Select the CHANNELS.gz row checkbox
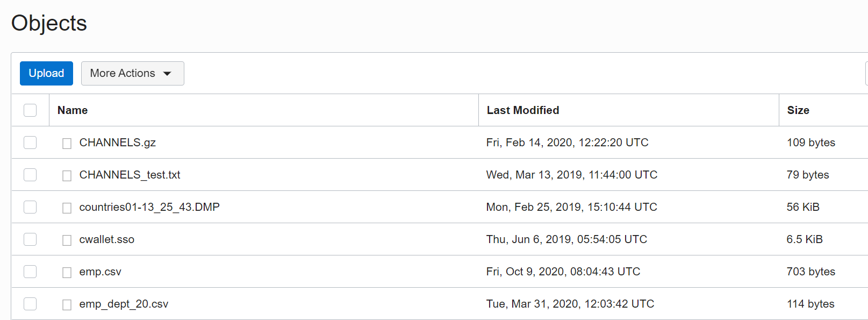Image resolution: width=868 pixels, height=320 pixels. [30, 143]
